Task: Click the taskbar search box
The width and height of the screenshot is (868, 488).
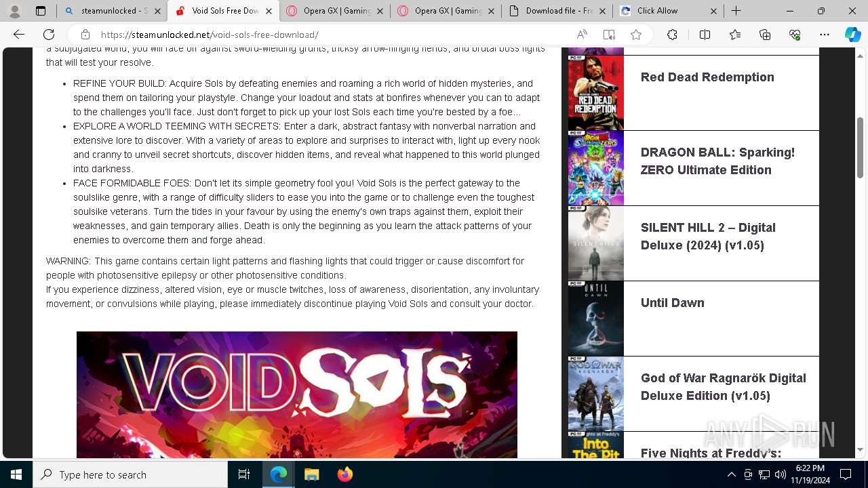Action: [x=130, y=474]
